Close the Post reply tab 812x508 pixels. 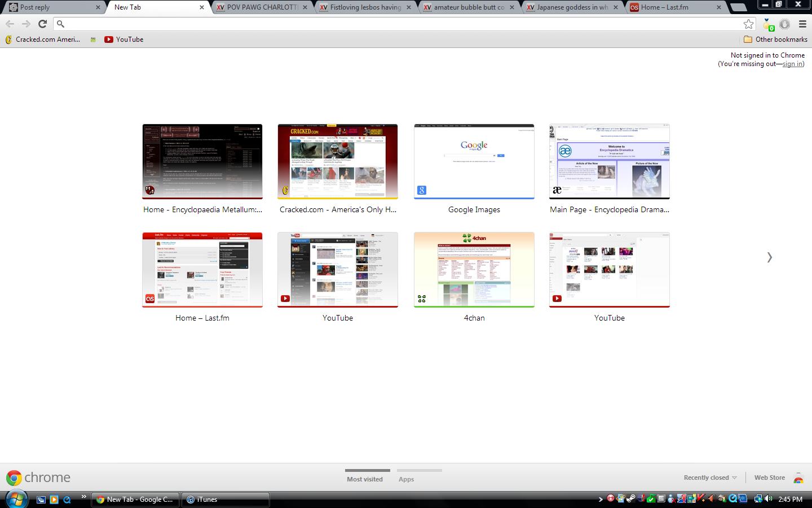click(x=98, y=7)
